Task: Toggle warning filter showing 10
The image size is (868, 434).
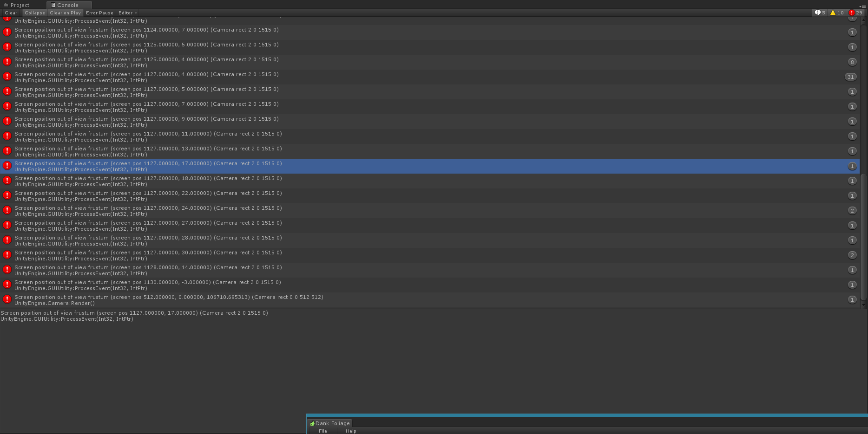Action: click(x=837, y=13)
